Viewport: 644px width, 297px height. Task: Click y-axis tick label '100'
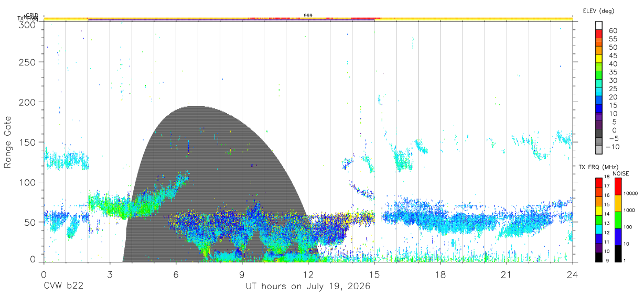click(x=27, y=182)
